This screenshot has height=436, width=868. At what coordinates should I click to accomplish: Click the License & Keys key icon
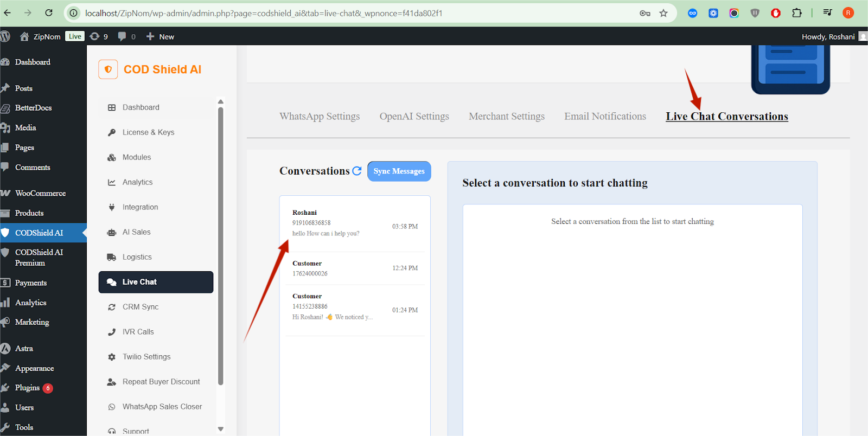[112, 132]
